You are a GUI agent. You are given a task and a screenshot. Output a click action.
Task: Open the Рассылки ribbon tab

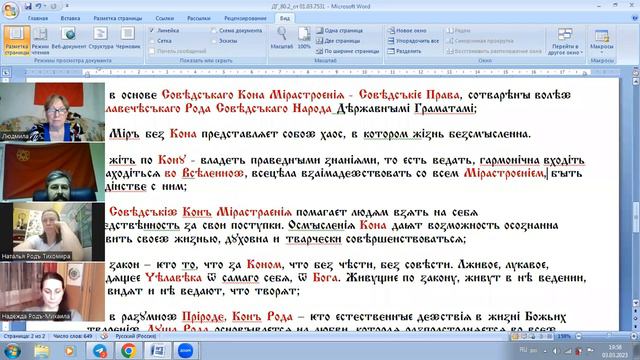coord(199,18)
